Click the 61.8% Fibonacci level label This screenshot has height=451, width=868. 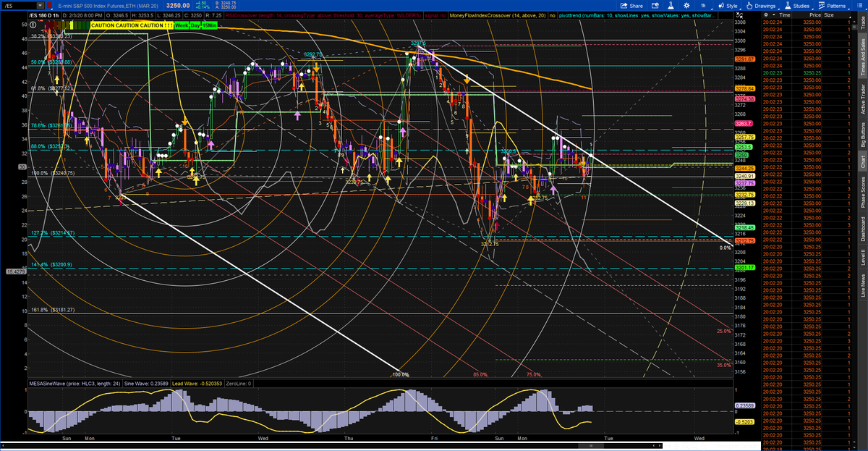[x=53, y=88]
